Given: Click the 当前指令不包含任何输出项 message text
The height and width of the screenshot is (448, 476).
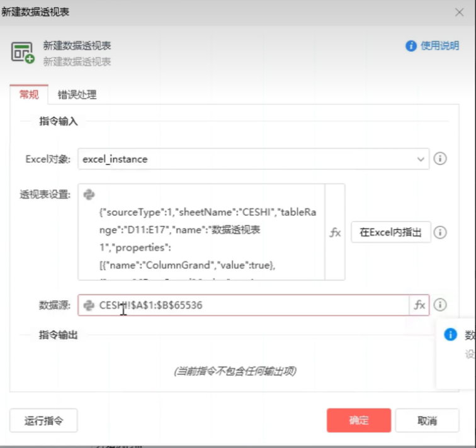Looking at the screenshot, I should [x=235, y=371].
